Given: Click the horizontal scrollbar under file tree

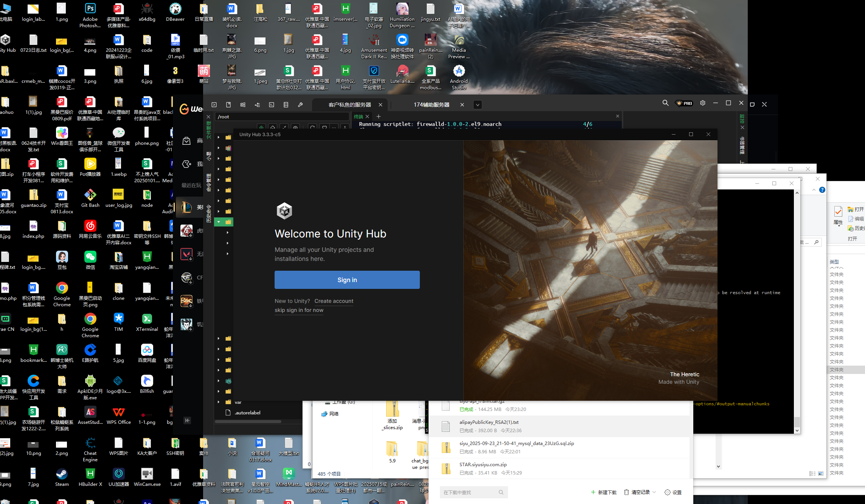Looking at the screenshot, I should (248, 421).
